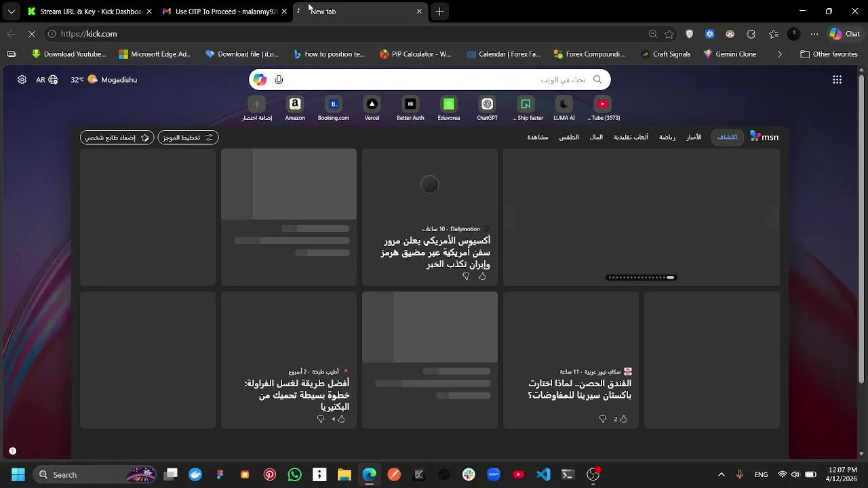Open the Ship faster shortcut tile
Image resolution: width=868 pixels, height=488 pixels.
[x=526, y=108]
